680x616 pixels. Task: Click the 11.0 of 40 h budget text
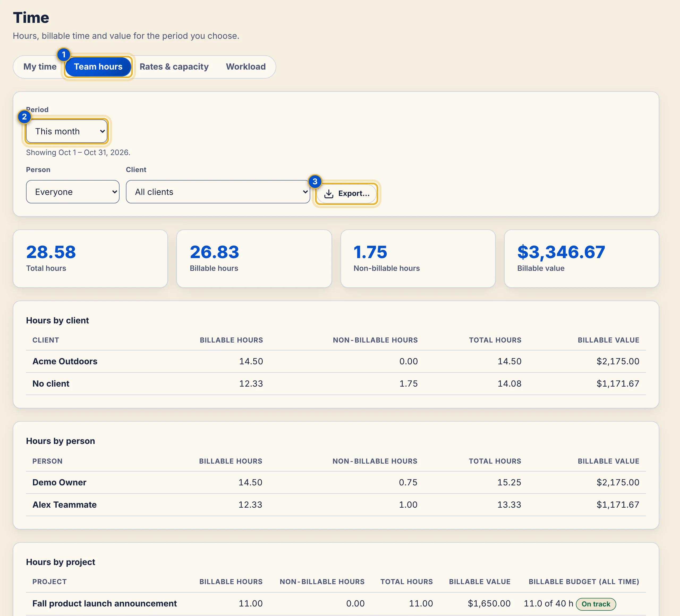pos(549,604)
